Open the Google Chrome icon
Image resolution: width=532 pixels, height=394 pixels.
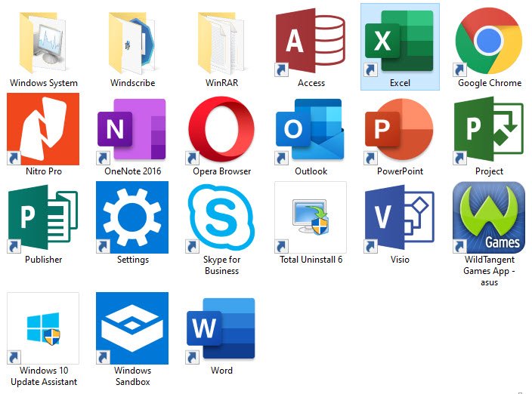pos(489,42)
